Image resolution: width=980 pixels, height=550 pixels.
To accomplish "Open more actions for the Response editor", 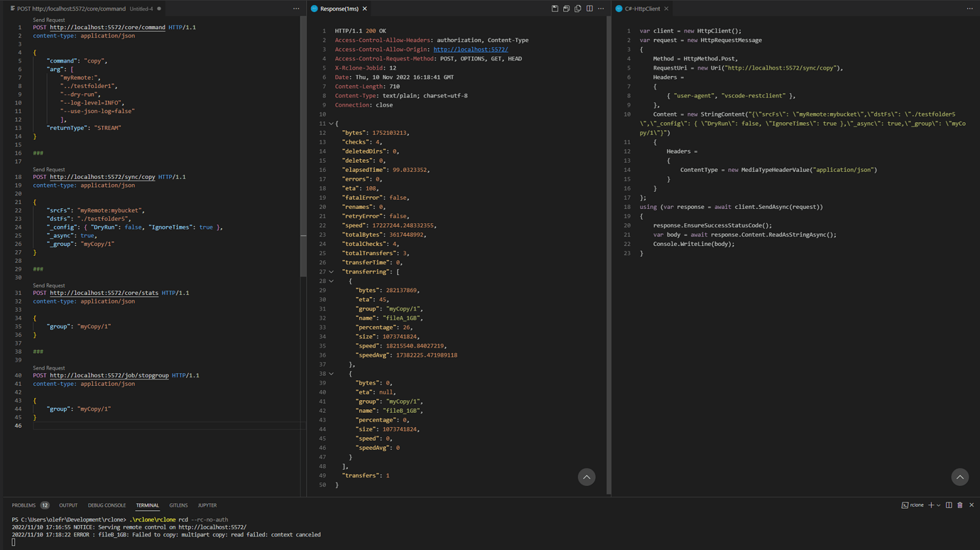I will click(x=601, y=8).
